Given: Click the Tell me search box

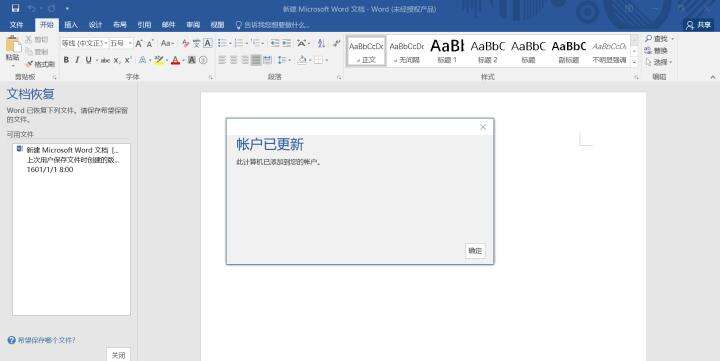Looking at the screenshot, I should point(272,25).
